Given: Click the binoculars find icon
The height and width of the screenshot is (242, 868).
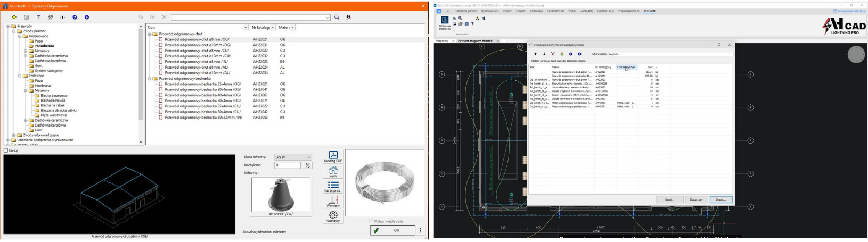Looking at the screenshot, I should coord(349,18).
